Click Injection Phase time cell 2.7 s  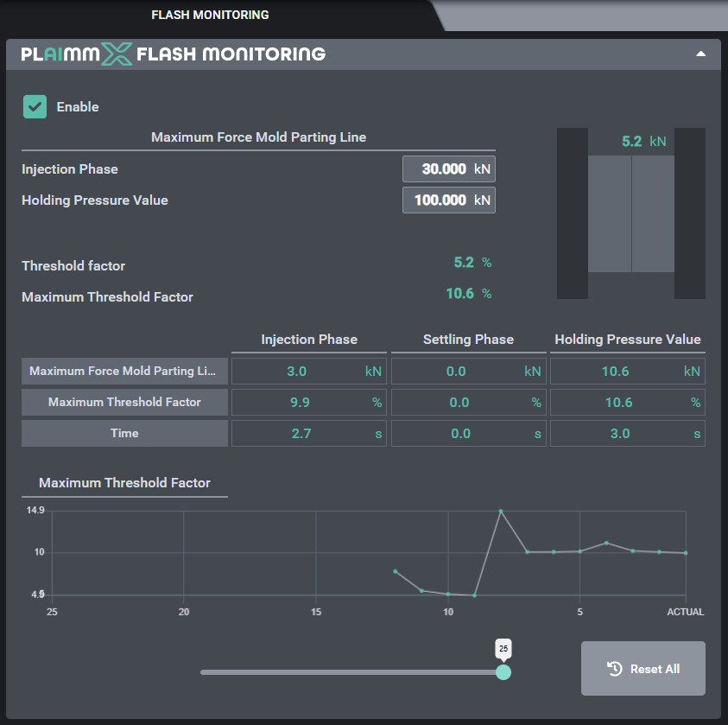pyautogui.click(x=308, y=434)
